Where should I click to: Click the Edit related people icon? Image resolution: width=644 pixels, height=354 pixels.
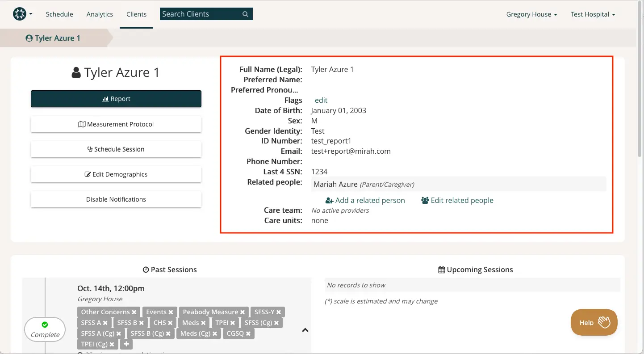423,200
